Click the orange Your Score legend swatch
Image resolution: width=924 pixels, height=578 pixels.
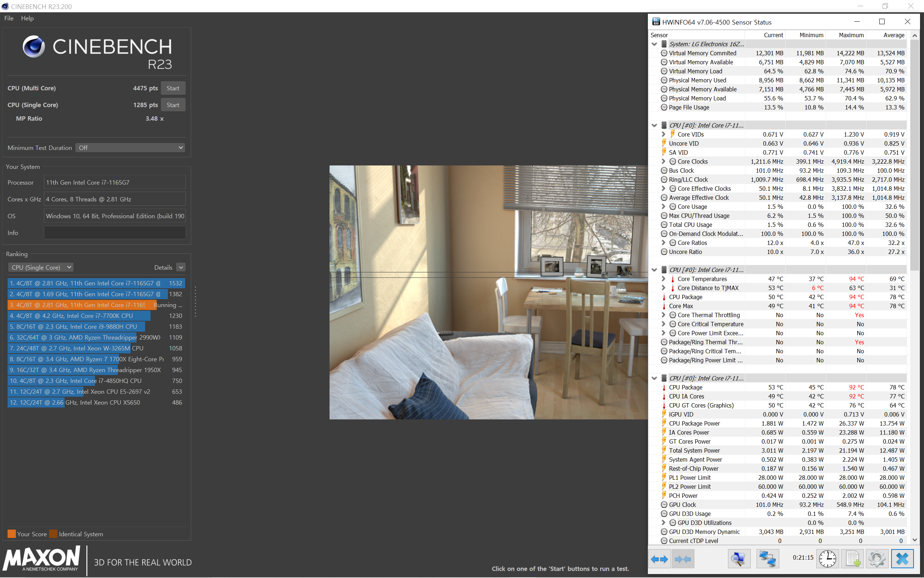pyautogui.click(x=12, y=534)
